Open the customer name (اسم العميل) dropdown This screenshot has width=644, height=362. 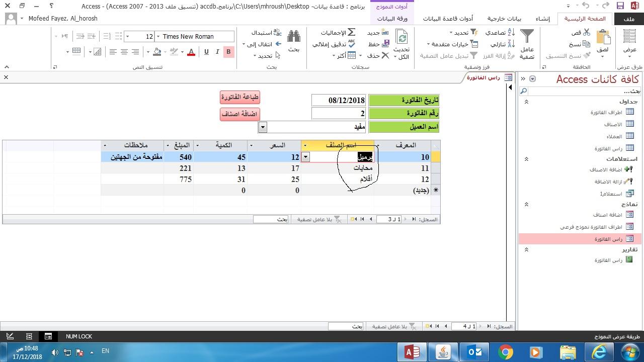tap(263, 127)
